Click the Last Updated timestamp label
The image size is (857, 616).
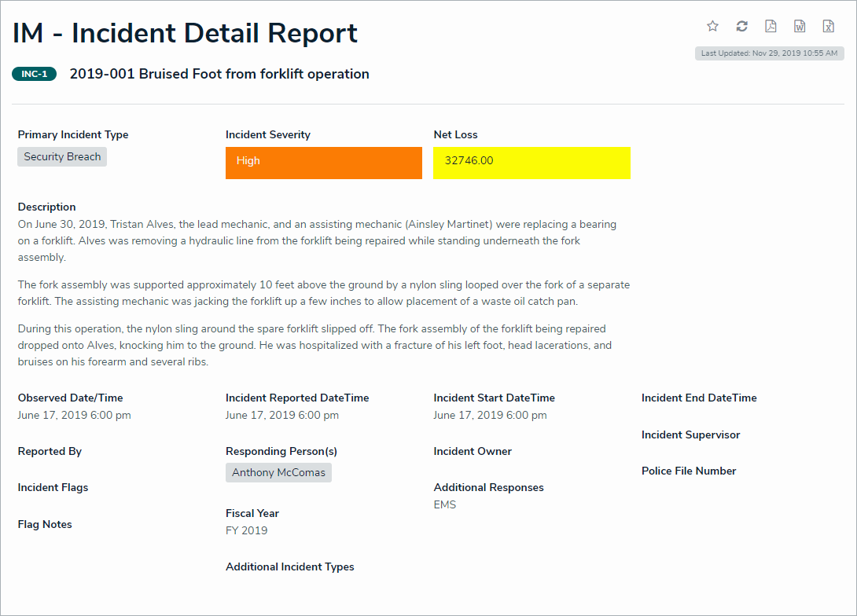(x=769, y=53)
